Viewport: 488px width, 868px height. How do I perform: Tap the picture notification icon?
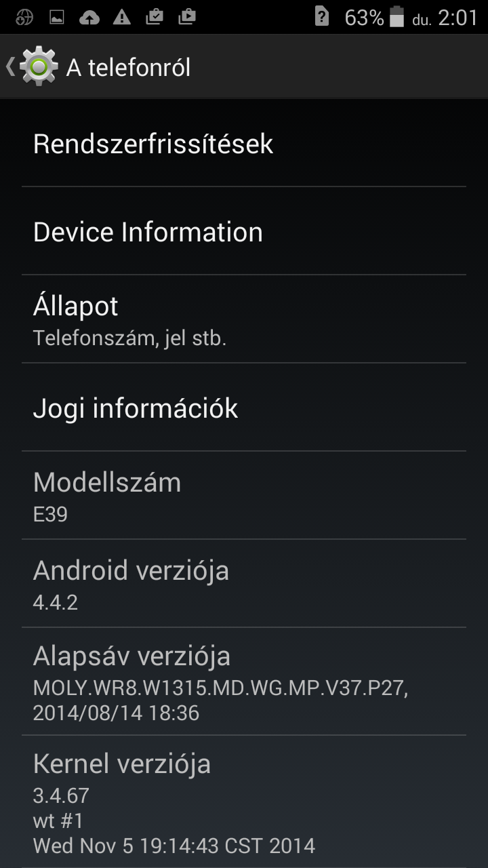(x=57, y=18)
